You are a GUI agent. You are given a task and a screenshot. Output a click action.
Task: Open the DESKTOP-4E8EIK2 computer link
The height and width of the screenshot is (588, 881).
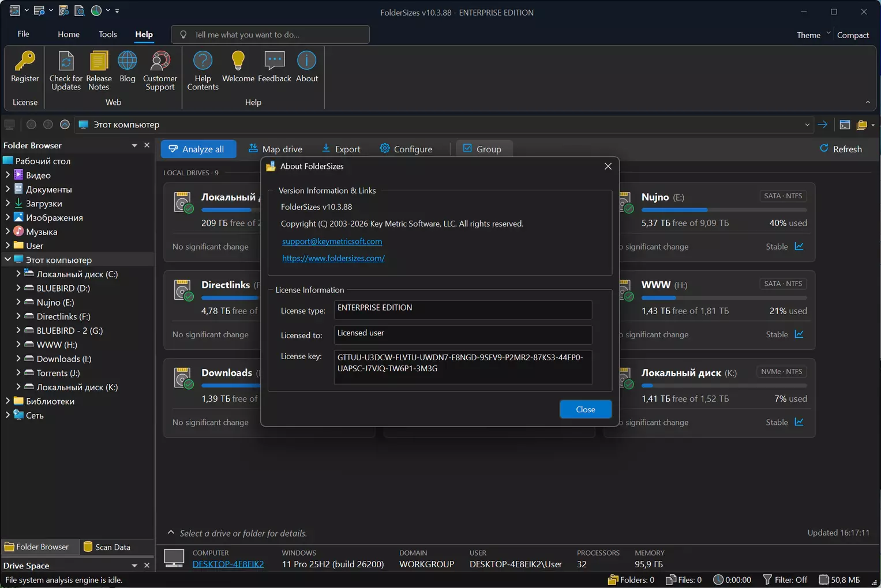tap(228, 564)
